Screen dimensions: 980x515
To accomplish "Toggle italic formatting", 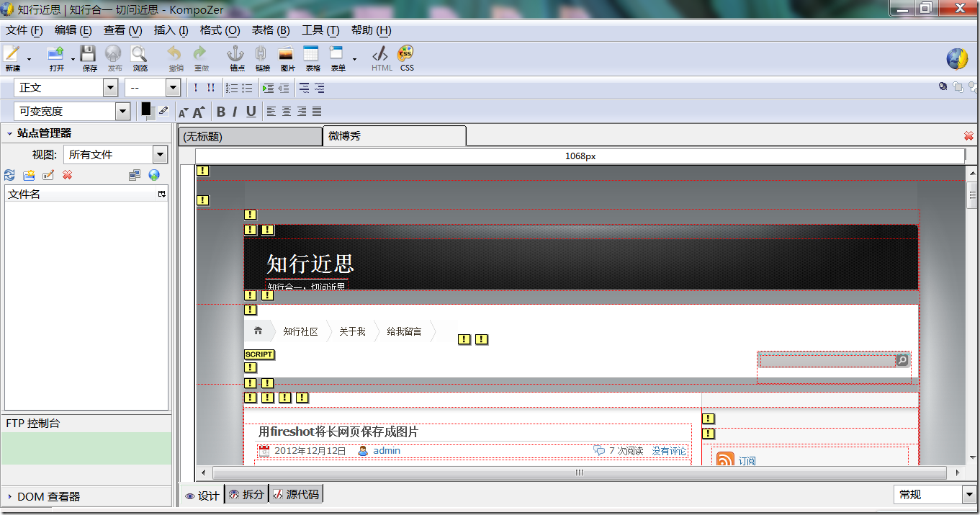I will pos(235,112).
